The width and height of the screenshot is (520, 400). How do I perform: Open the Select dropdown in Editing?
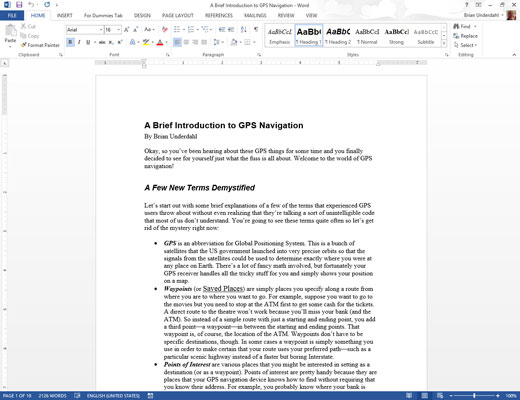point(466,45)
